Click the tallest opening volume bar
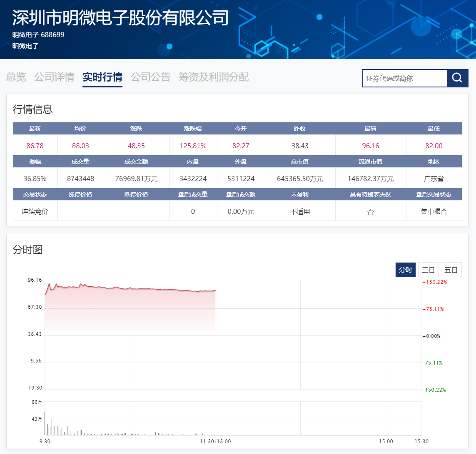The height and width of the screenshot is (454, 476). coord(46,419)
